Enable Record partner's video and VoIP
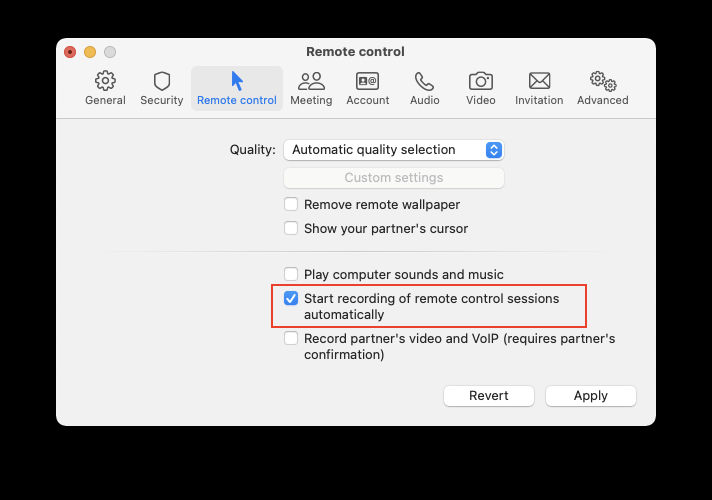 point(291,338)
